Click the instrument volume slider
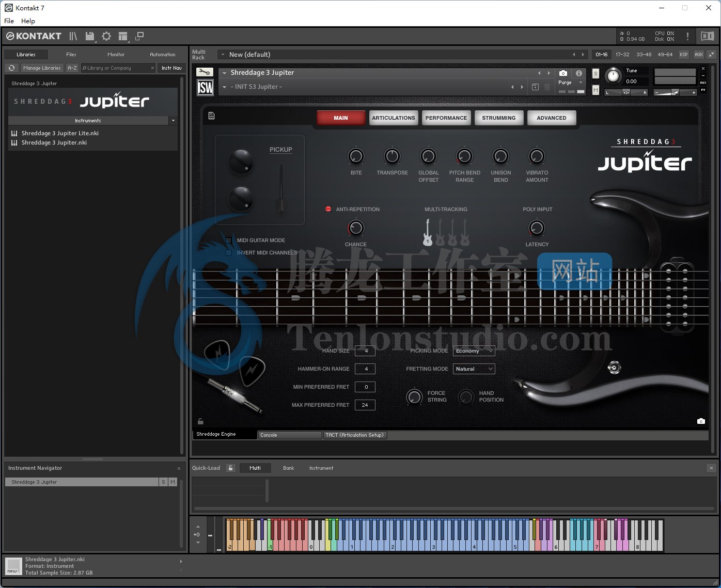This screenshot has height=588, width=721. (676, 92)
